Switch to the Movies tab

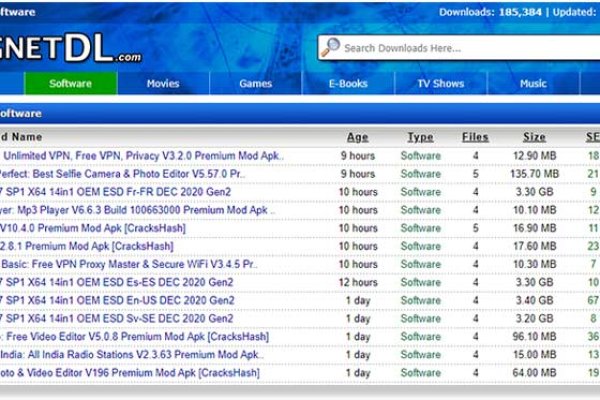[x=163, y=84]
